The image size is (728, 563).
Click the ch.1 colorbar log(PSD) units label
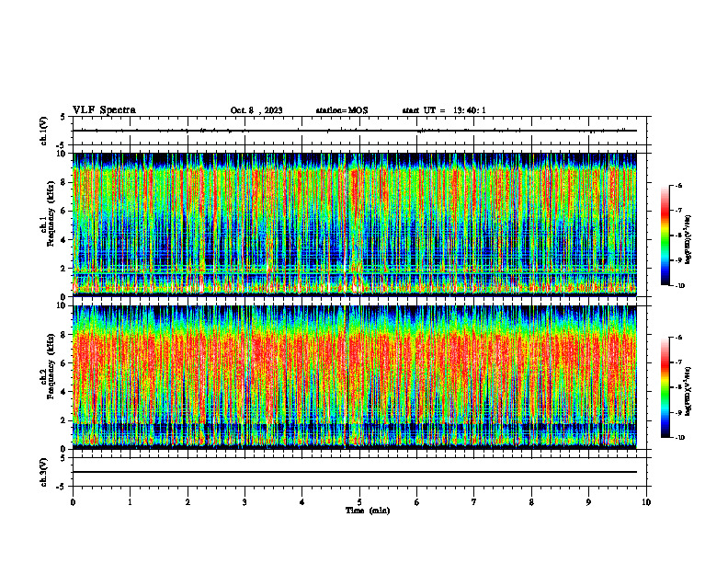point(688,240)
